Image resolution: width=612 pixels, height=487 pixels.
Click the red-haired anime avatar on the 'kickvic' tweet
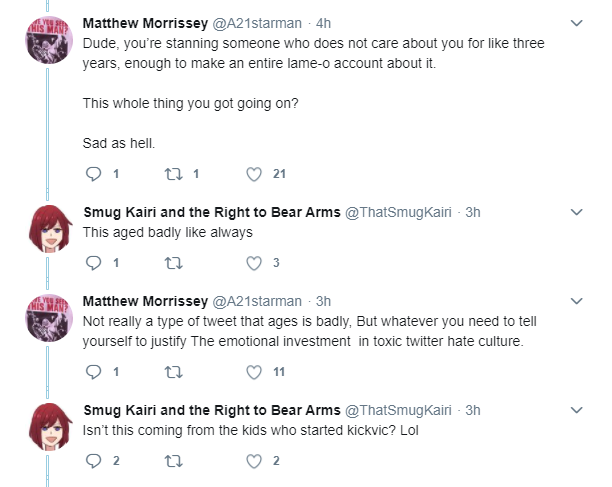pos(49,427)
